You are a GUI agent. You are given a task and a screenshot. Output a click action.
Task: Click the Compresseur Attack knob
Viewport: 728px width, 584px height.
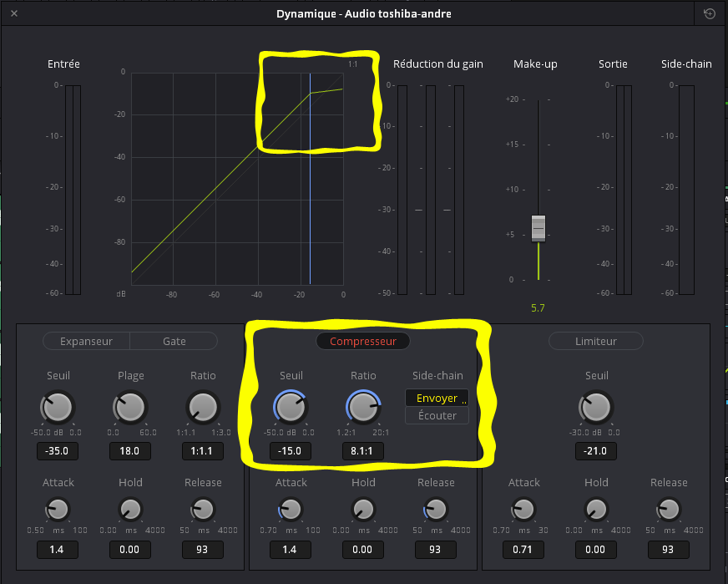click(x=291, y=509)
